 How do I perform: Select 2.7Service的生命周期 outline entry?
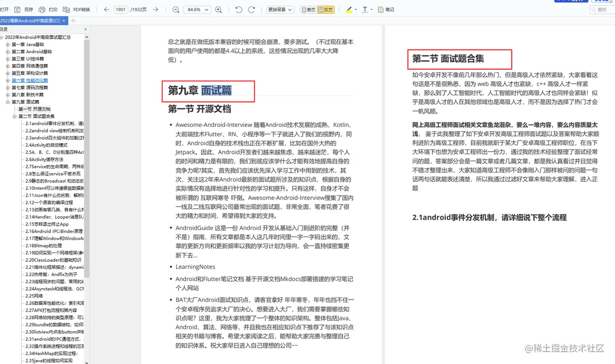pyautogui.click(x=55, y=167)
